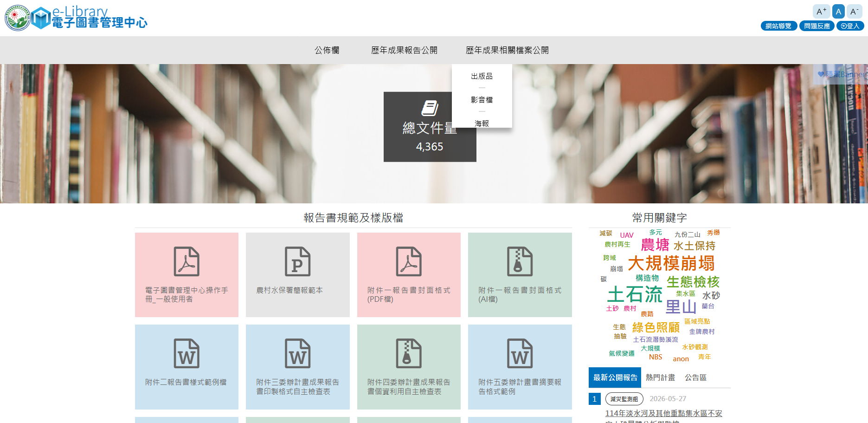This screenshot has height=423, width=868.
Task: Open zip icon for 附件一報告書封面格式(AI檔)
Action: (x=520, y=261)
